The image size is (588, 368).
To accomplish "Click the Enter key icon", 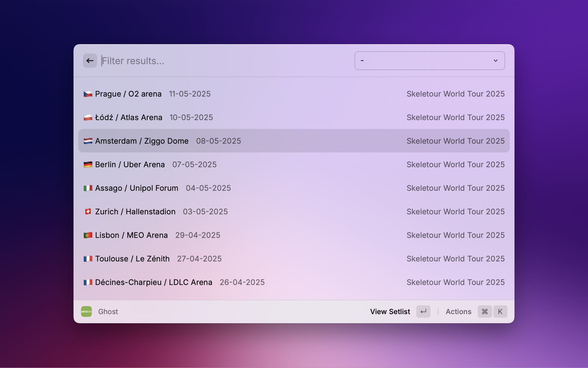I will click(423, 311).
